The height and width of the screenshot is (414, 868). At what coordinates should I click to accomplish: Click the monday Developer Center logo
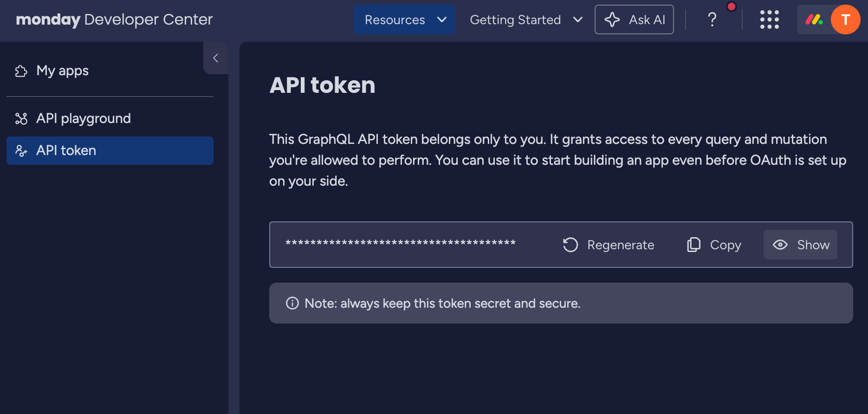point(114,19)
